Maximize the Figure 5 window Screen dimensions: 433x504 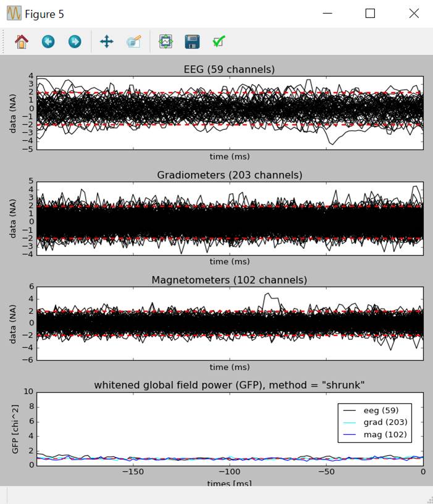pos(370,14)
